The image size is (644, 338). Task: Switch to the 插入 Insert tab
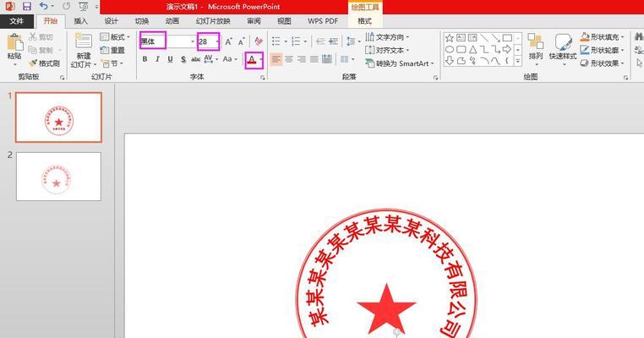80,21
